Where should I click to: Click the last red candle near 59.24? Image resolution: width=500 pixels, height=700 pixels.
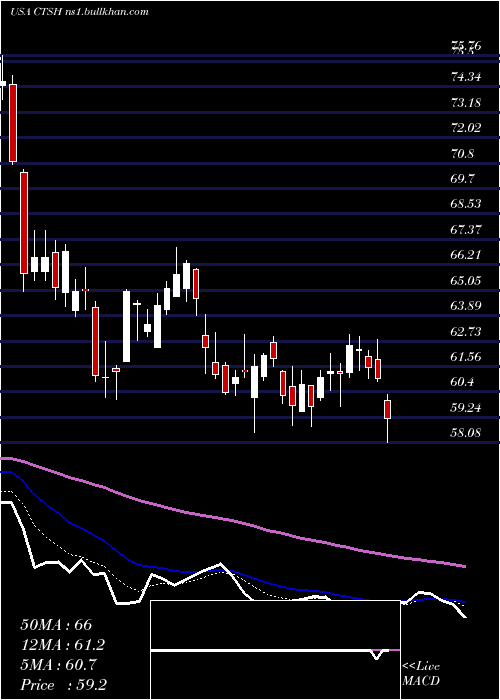tap(388, 409)
